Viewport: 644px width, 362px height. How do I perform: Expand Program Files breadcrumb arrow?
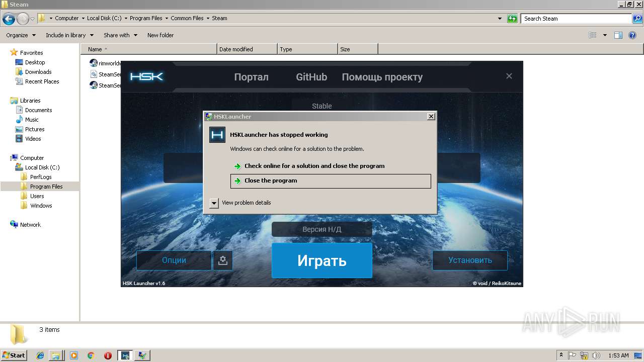167,18
